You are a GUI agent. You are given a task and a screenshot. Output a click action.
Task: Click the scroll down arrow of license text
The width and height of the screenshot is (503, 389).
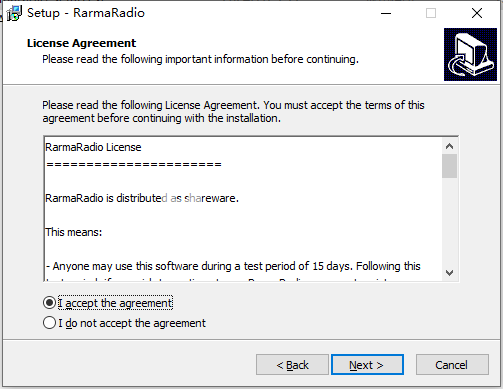tap(449, 273)
